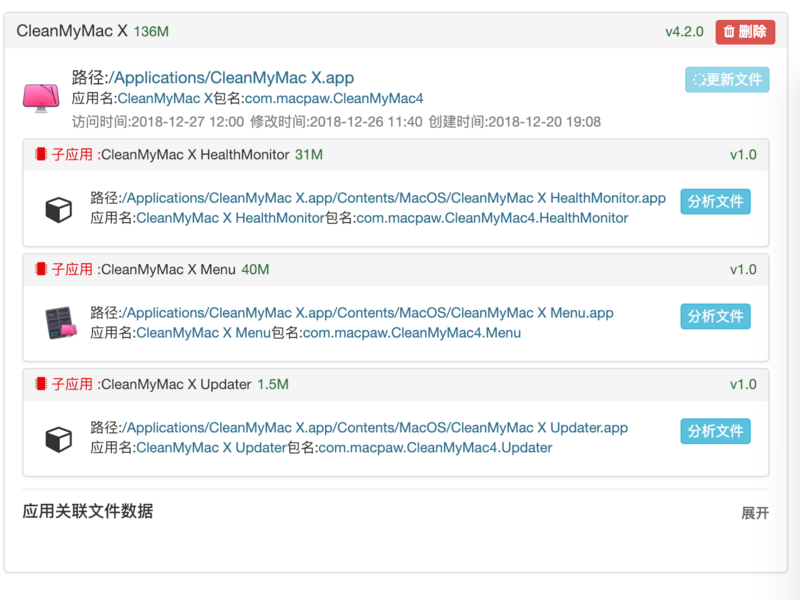Click the CleanMyMac X title text
Viewport: 800px width, 600px height.
(x=72, y=31)
